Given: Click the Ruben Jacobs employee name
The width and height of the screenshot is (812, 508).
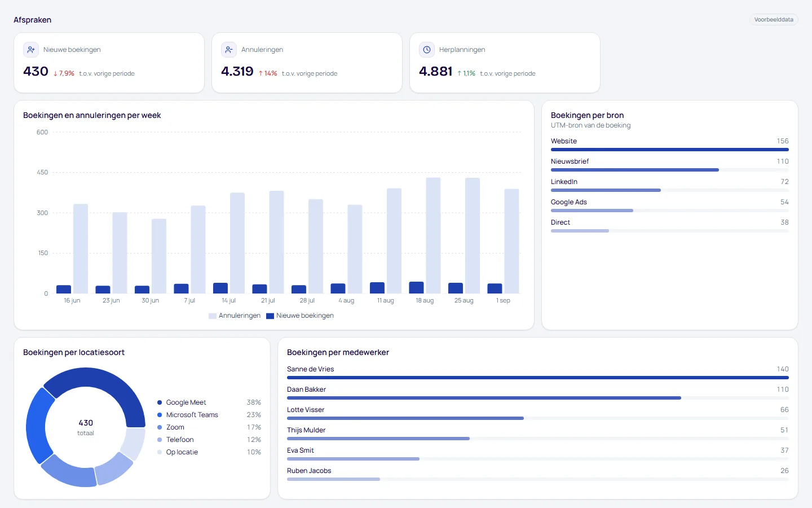Looking at the screenshot, I should [x=309, y=471].
